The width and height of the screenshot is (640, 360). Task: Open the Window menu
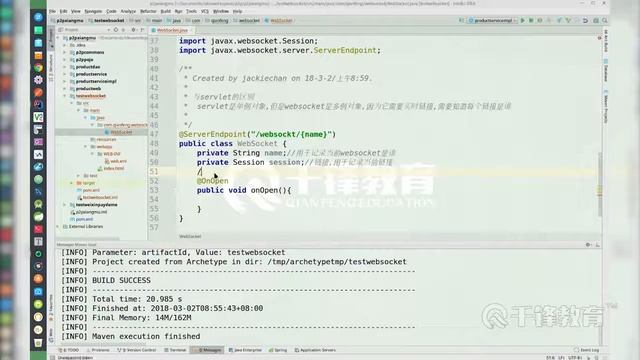221,11
